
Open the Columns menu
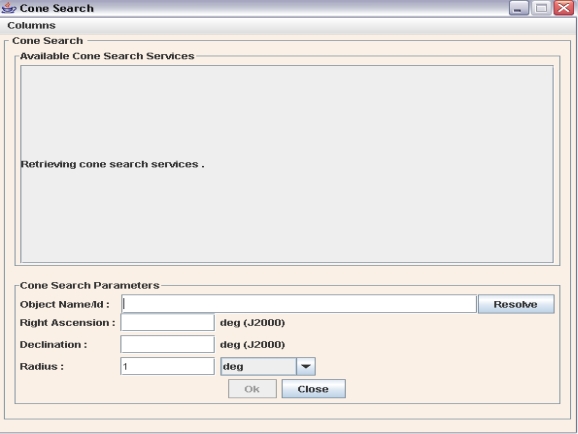point(31,25)
